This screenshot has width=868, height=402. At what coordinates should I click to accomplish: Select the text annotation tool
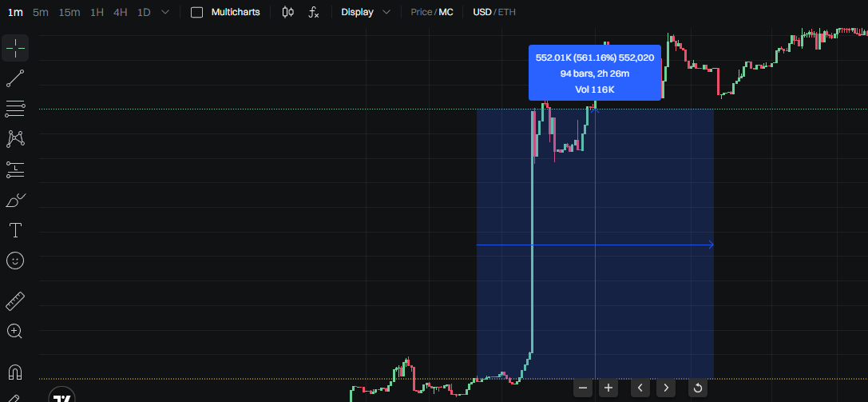tap(15, 230)
